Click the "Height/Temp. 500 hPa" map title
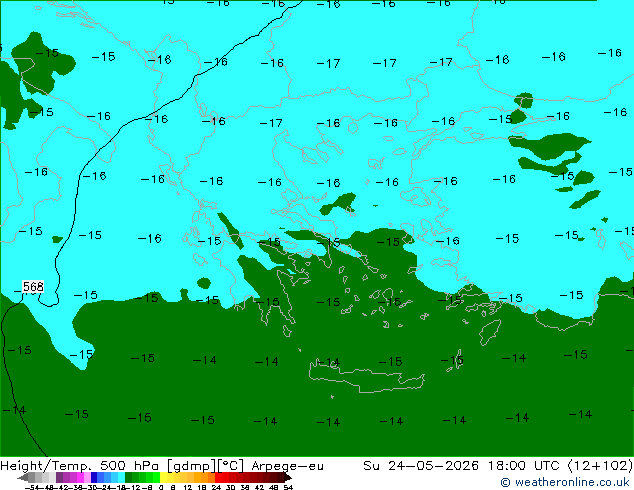Image resolution: width=634 pixels, height=490 pixels. click(81, 466)
